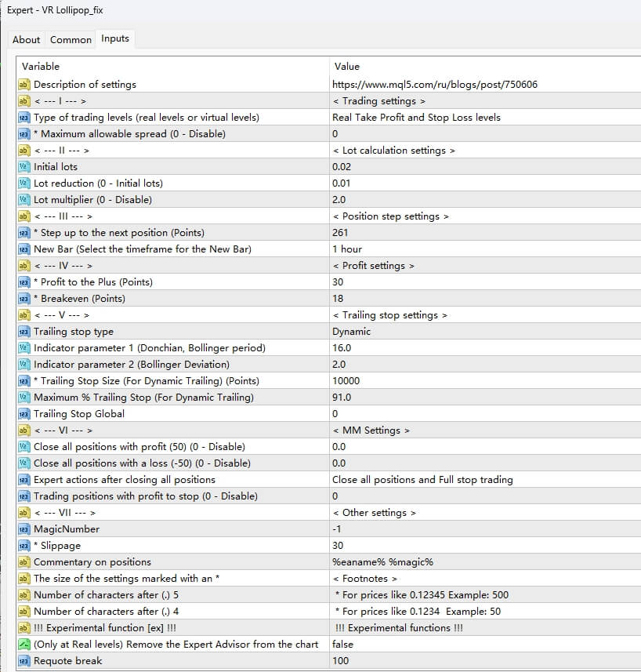Switch to the About tab

click(26, 39)
